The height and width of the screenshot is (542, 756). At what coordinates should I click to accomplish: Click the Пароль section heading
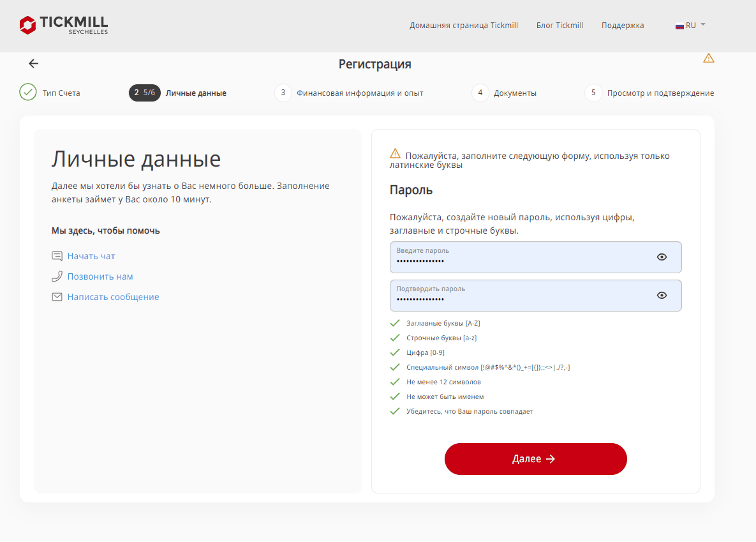click(x=411, y=190)
